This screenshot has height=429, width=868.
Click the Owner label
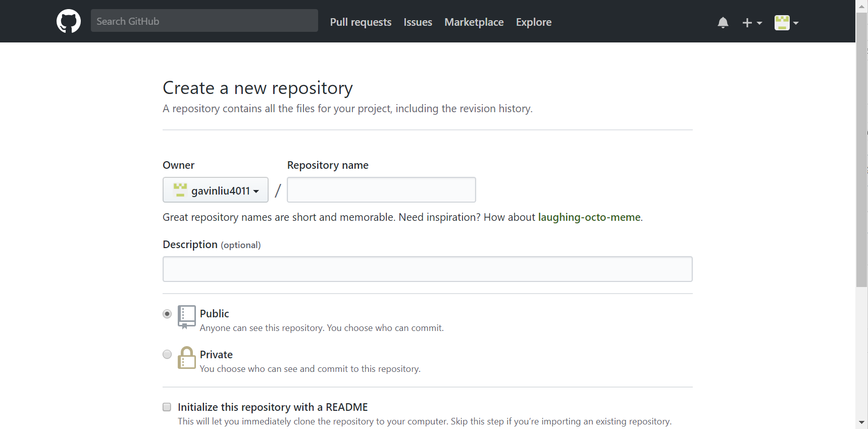pyautogui.click(x=178, y=165)
